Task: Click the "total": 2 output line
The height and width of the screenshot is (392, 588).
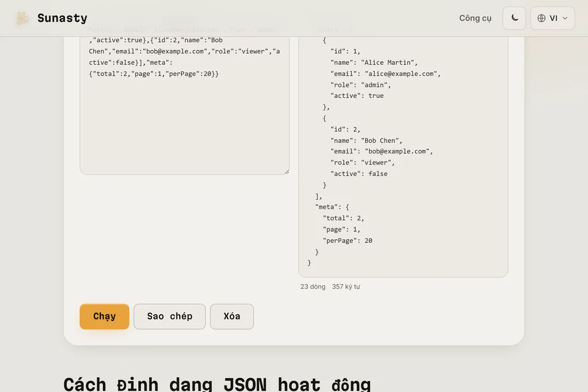Action: point(343,218)
